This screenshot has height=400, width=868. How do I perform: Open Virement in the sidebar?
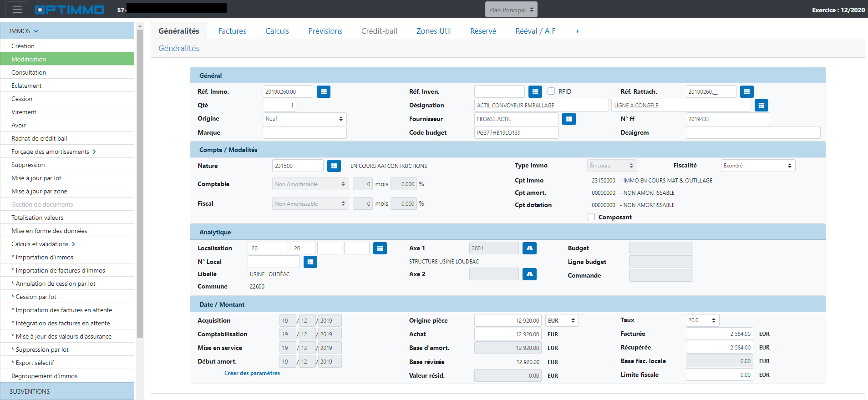coord(67,112)
